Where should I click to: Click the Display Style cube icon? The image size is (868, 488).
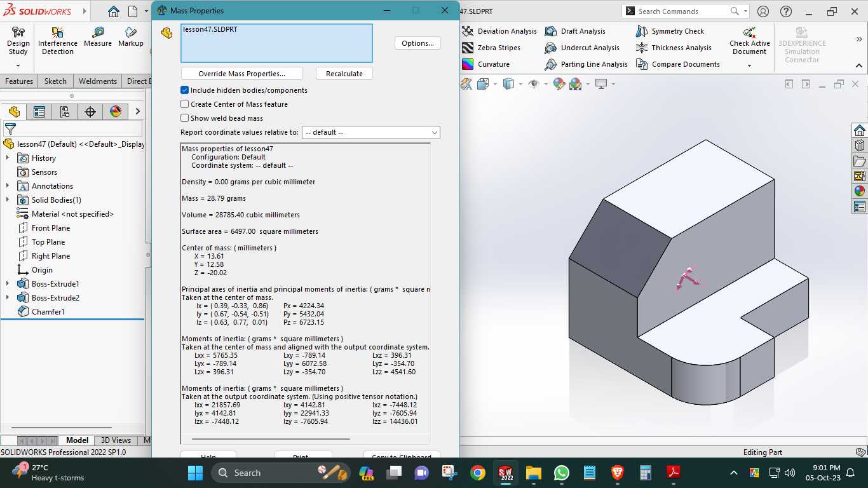pyautogui.click(x=508, y=84)
